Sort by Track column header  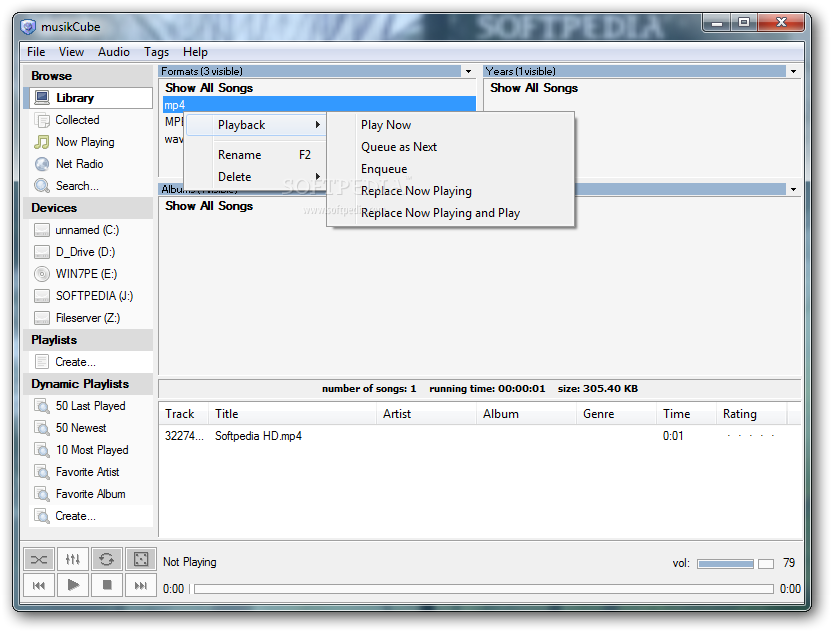(x=184, y=414)
